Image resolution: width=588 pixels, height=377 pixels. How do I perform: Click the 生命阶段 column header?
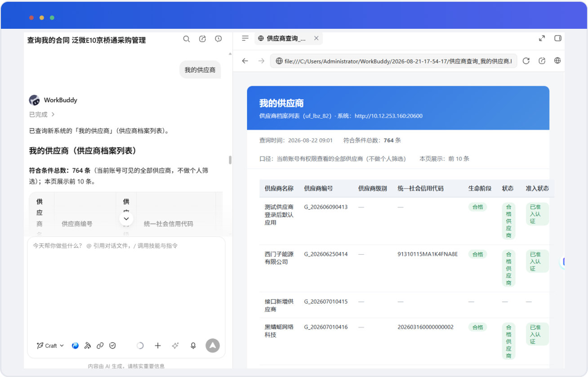480,188
